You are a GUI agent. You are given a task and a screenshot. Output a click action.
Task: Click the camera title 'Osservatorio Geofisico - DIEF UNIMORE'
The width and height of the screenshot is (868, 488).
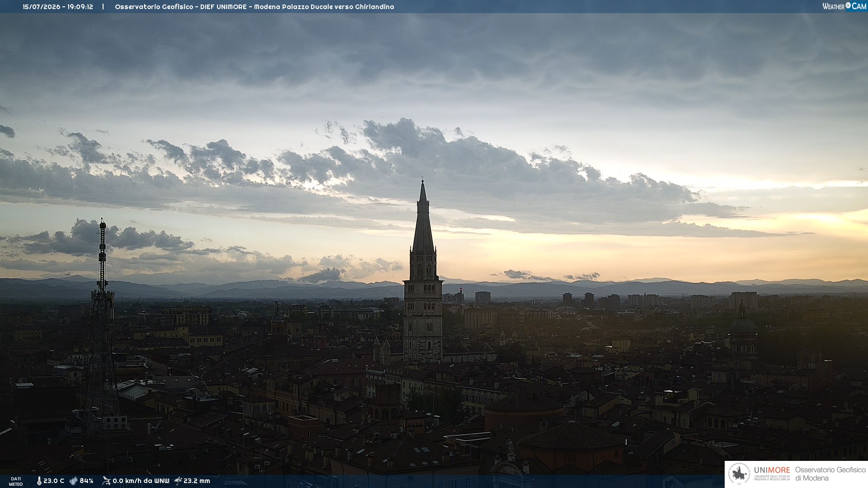181,7
